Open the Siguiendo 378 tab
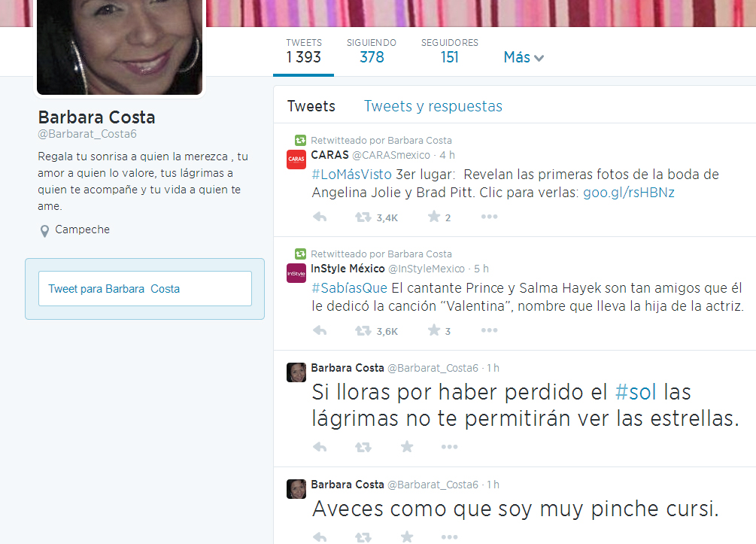The height and width of the screenshot is (544, 756). pos(372,51)
